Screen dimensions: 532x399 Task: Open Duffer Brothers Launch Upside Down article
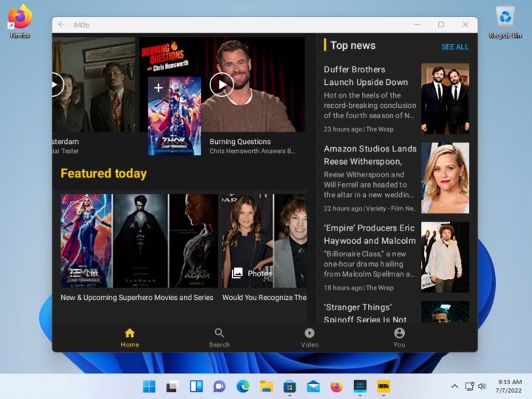(x=366, y=75)
